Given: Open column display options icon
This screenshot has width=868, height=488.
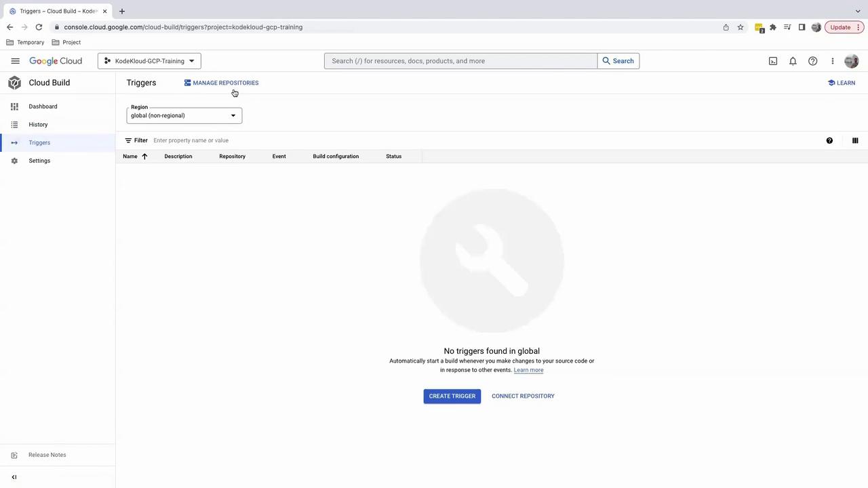Looking at the screenshot, I should coord(855,140).
